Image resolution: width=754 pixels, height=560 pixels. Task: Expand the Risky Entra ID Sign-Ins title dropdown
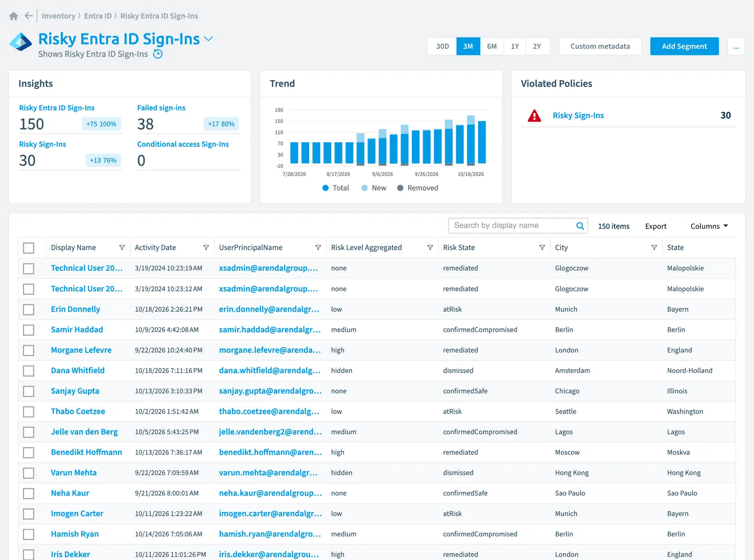pyautogui.click(x=208, y=39)
